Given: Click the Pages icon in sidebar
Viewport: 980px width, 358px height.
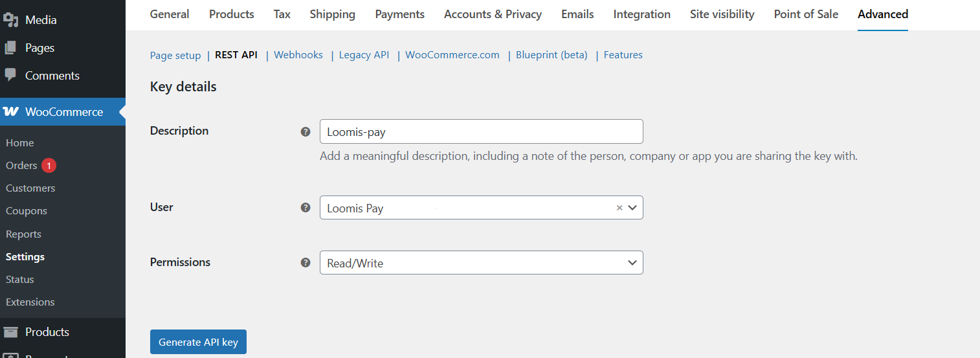Looking at the screenshot, I should click(x=10, y=48).
